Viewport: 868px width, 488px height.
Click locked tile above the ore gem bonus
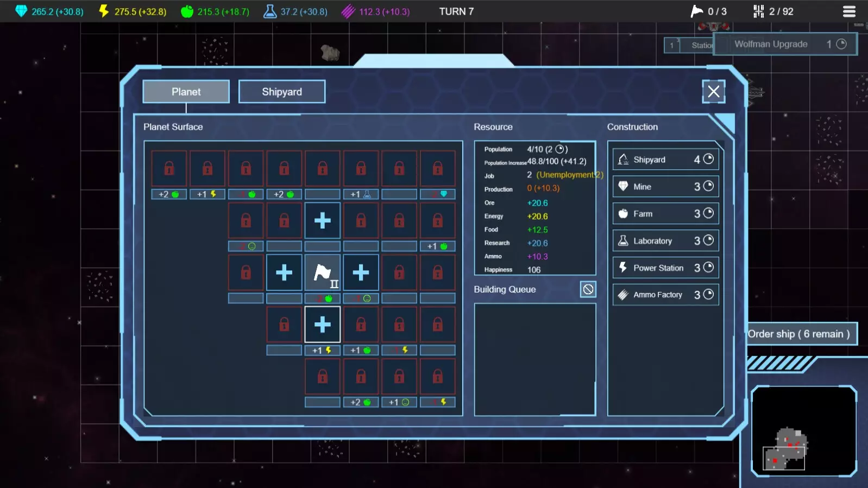438,168
